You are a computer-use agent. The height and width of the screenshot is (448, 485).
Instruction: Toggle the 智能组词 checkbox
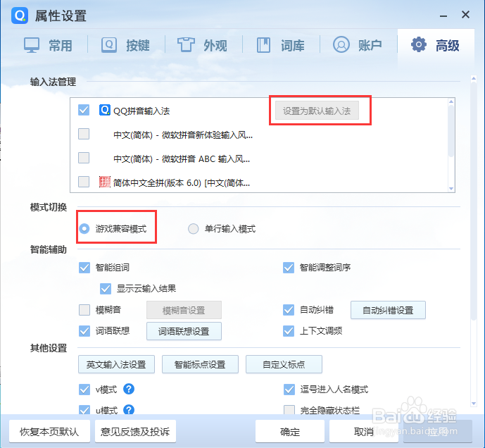point(84,268)
